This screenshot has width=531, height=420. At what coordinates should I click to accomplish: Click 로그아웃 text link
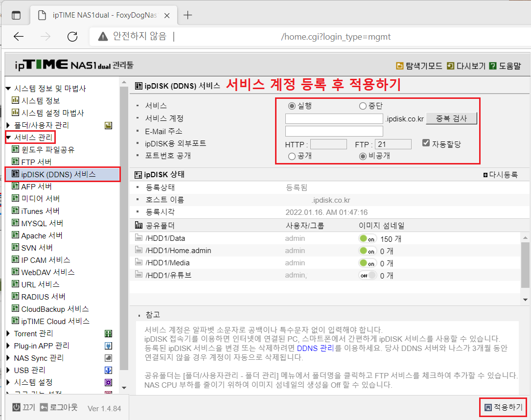(x=64, y=407)
